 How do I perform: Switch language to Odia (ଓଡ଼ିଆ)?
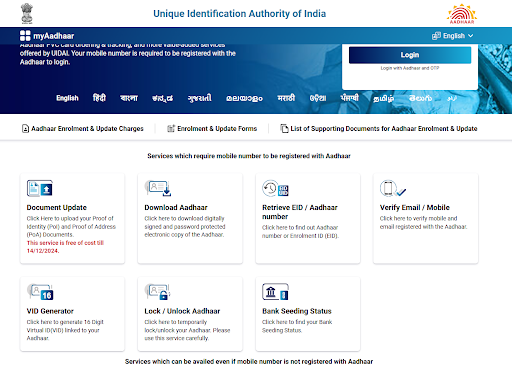point(318,98)
